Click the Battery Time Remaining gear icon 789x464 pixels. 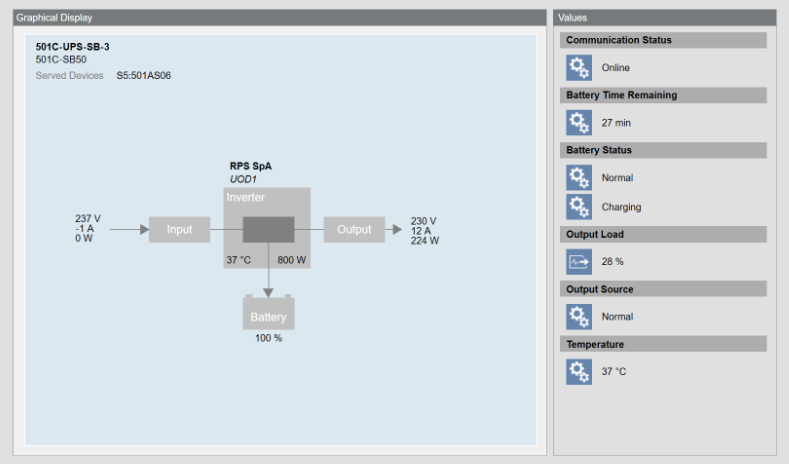pyautogui.click(x=579, y=123)
